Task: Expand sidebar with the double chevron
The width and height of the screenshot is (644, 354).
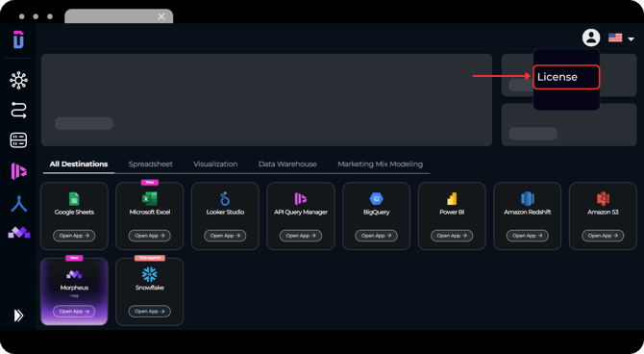Action: tap(18, 316)
